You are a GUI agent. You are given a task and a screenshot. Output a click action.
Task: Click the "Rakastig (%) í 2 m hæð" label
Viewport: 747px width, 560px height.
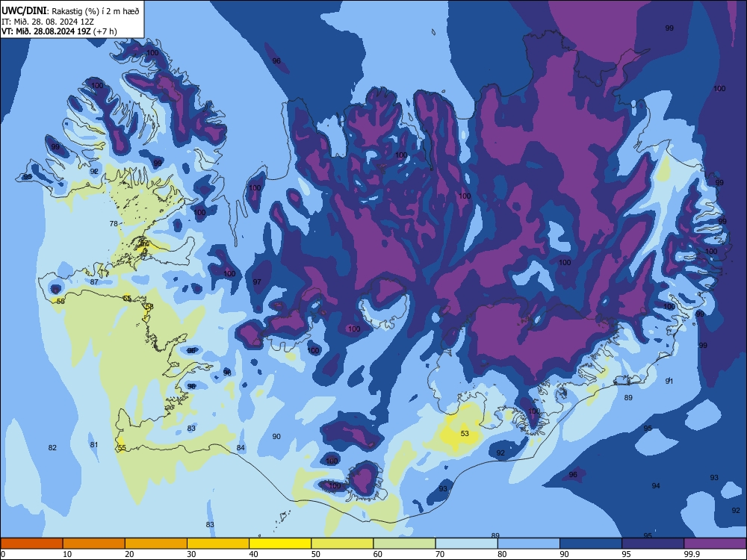coord(95,11)
